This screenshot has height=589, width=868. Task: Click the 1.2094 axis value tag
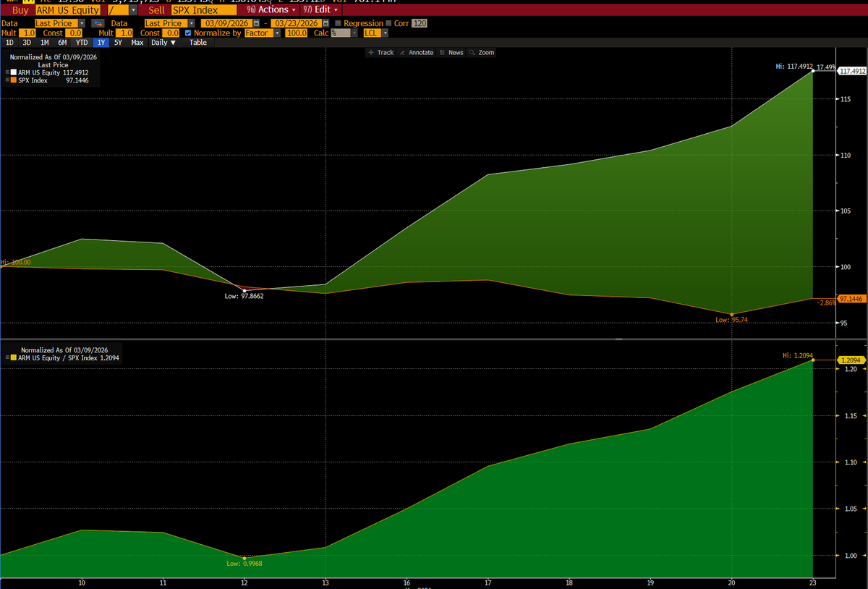click(x=850, y=360)
